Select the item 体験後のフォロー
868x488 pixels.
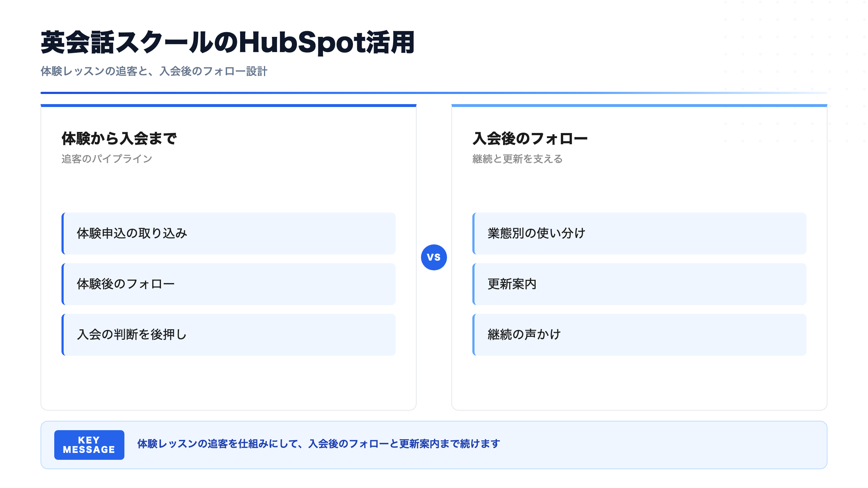229,284
